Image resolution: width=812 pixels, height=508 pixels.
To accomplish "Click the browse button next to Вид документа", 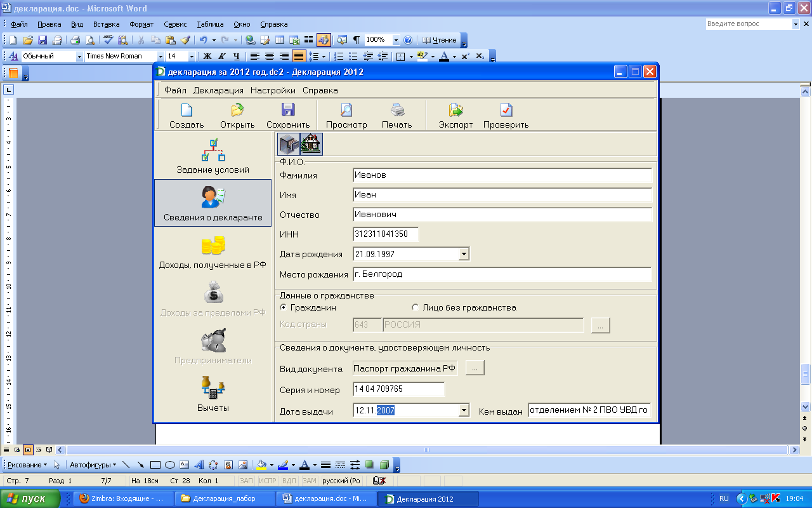I will (475, 368).
